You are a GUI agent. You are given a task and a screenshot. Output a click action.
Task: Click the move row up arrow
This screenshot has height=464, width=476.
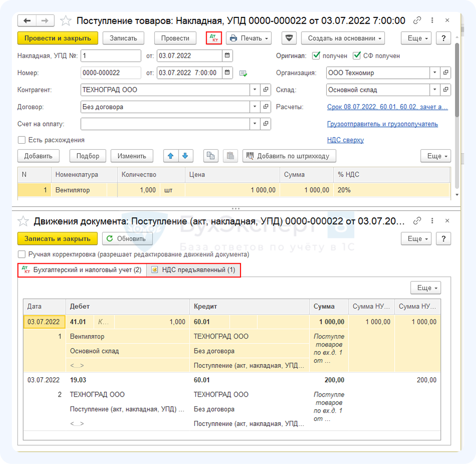click(171, 156)
